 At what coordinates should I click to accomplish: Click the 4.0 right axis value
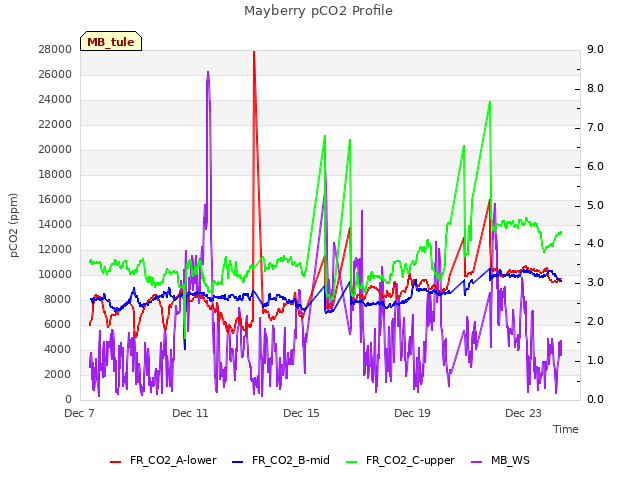595,244
